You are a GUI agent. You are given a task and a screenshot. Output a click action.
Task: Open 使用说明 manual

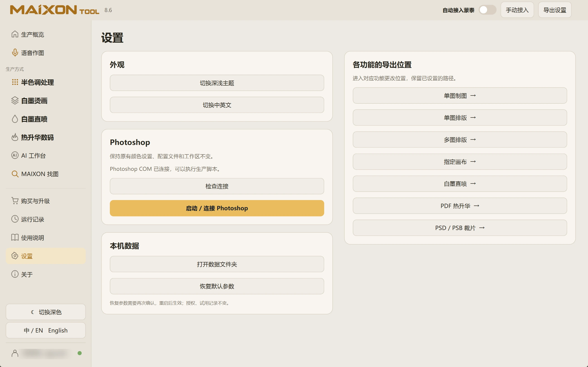46,238
